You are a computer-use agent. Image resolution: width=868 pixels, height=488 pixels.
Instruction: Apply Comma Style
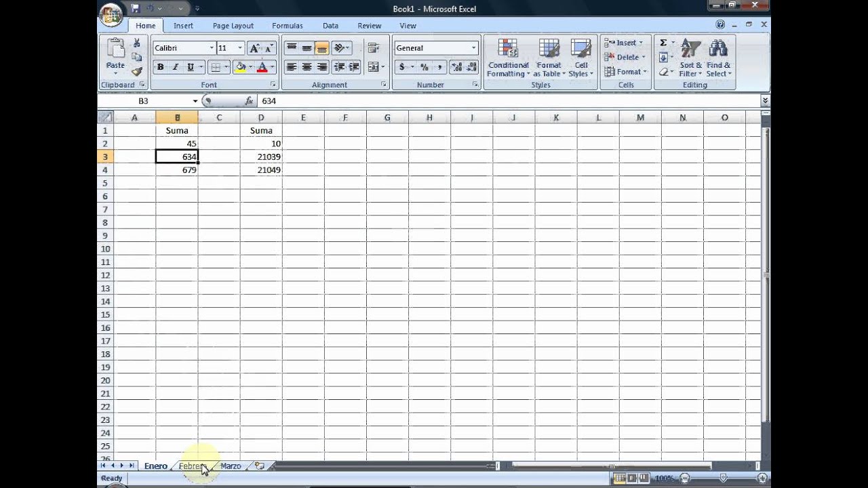[439, 67]
